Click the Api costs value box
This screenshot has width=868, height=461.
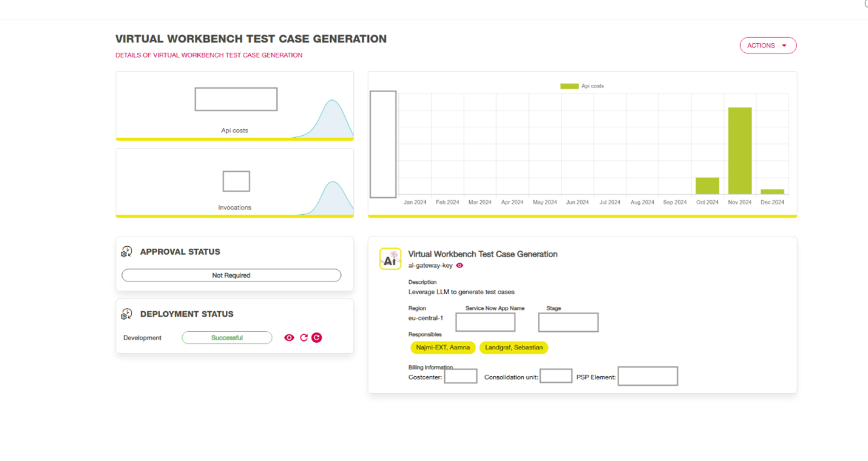pyautogui.click(x=236, y=99)
